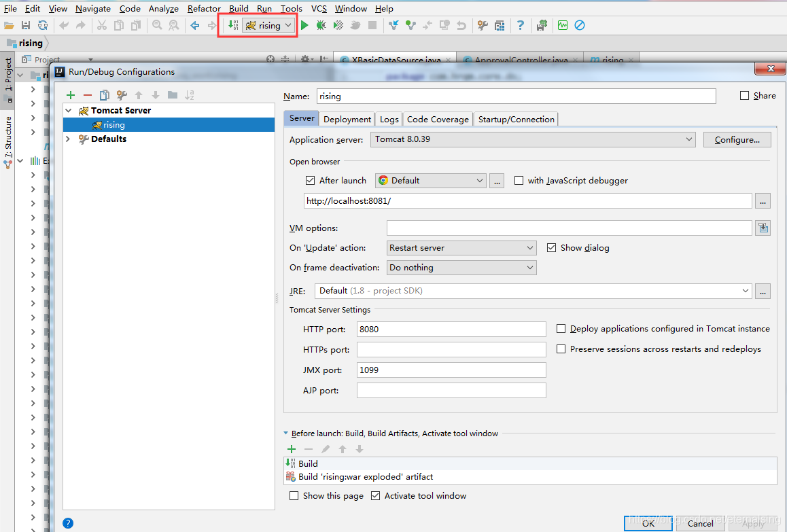This screenshot has width=787, height=532.
Task: Click the Cancel button
Action: (x=700, y=523)
